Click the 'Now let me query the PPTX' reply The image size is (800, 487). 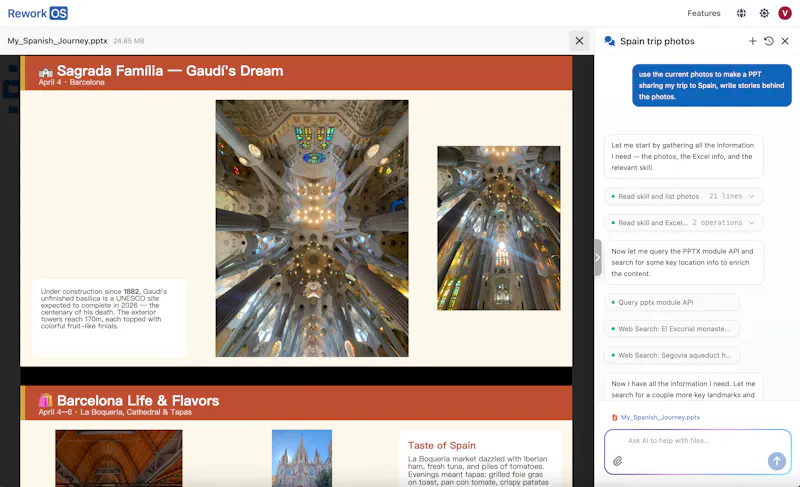point(684,263)
